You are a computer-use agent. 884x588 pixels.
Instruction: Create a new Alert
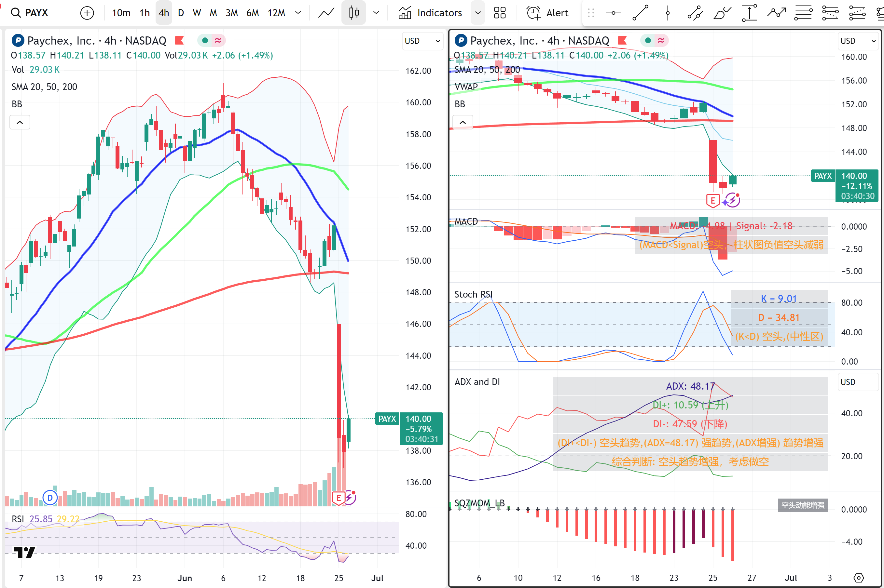[547, 13]
